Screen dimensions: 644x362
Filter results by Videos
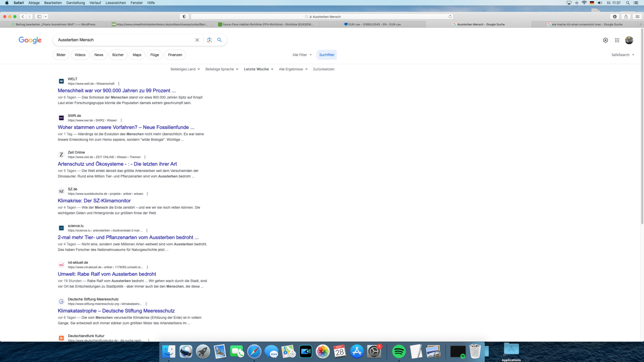(x=80, y=55)
